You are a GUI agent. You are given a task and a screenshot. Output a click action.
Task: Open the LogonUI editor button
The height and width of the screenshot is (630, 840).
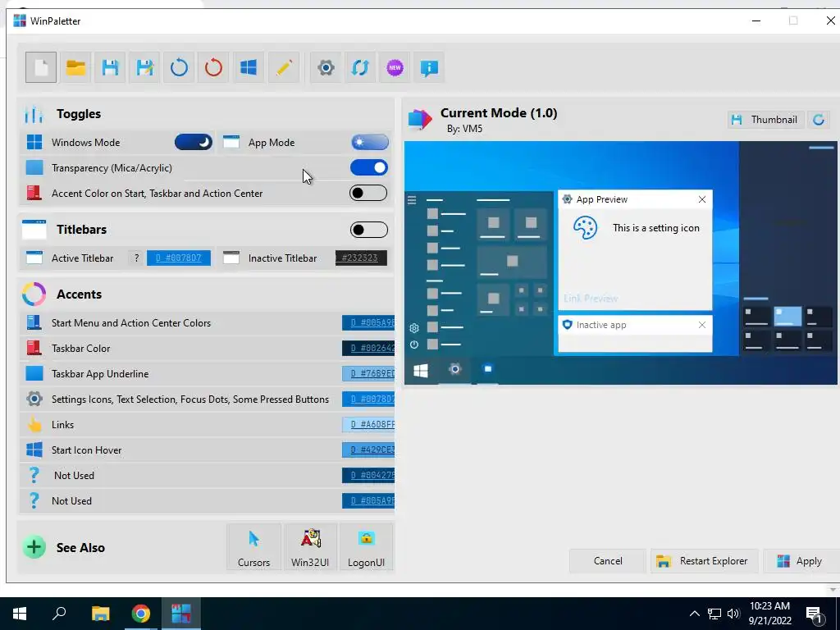[x=367, y=547]
